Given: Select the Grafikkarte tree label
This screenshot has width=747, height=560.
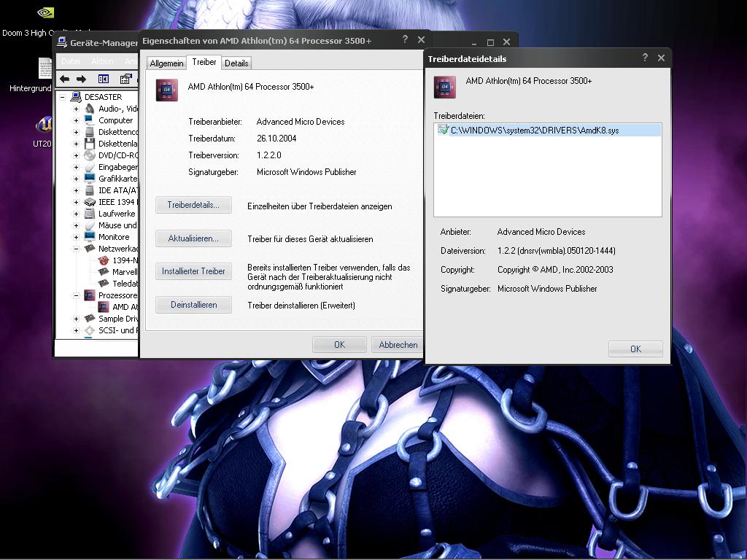Looking at the screenshot, I should pyautogui.click(x=117, y=179).
